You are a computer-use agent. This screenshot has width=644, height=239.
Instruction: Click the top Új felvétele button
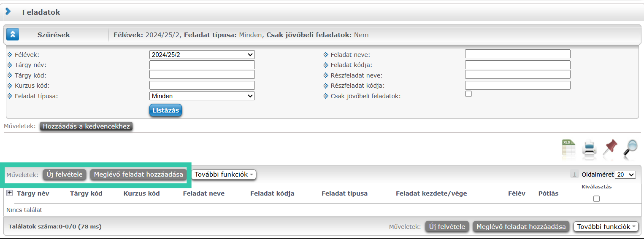65,175
